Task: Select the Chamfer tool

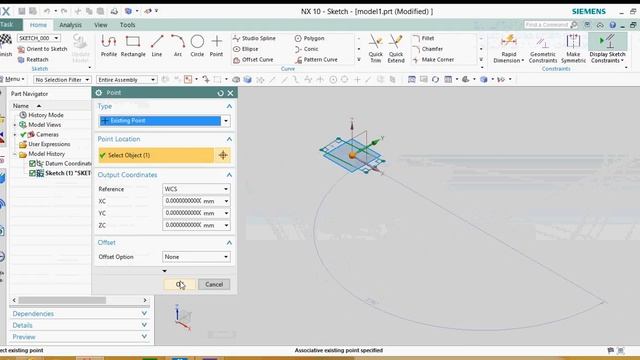Action: tap(427, 49)
